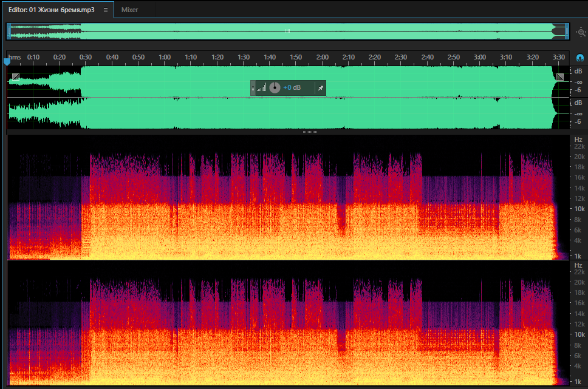Click the blue playhead marker on the ruler
Viewport: 588px width, 389px height.
click(x=7, y=61)
